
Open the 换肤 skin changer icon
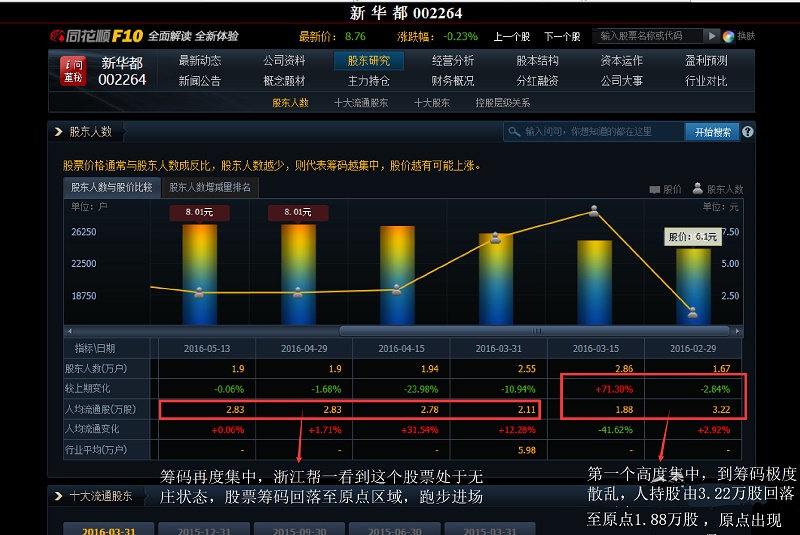coord(728,36)
